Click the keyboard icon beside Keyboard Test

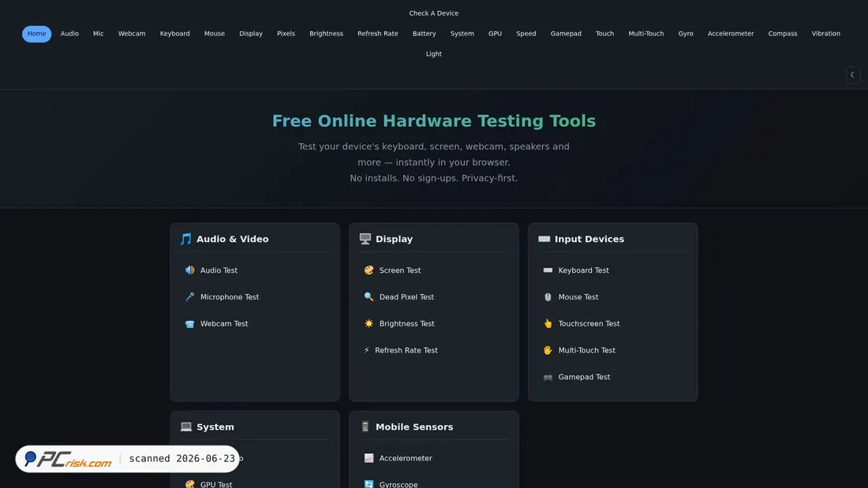(548, 270)
